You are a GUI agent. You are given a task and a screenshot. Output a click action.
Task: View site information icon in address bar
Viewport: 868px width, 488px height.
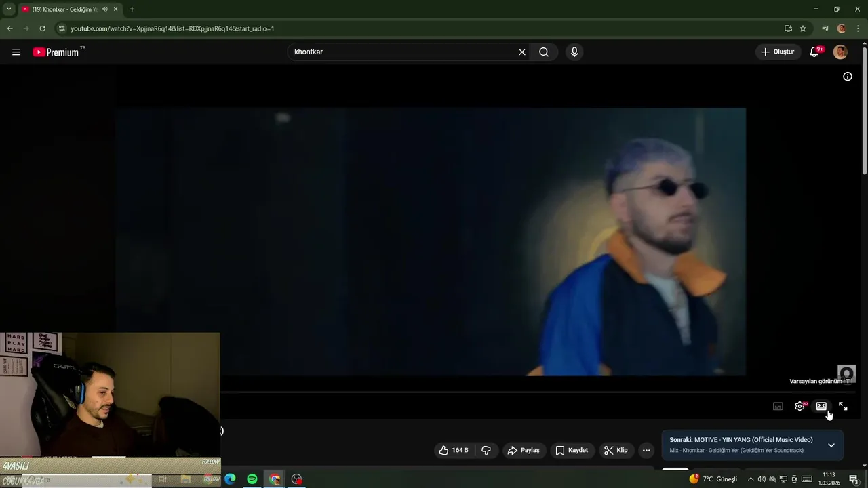coord(62,28)
